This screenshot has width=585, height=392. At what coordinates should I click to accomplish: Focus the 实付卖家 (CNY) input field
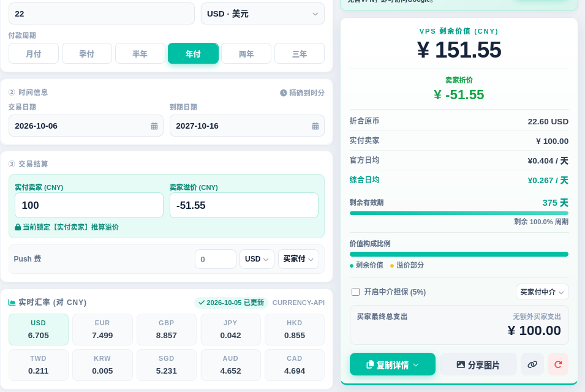89,205
